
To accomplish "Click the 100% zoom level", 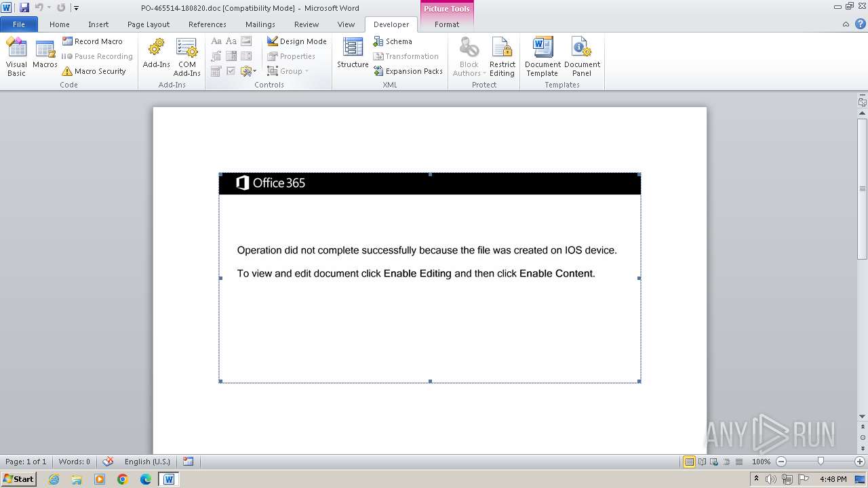I will coord(761,462).
